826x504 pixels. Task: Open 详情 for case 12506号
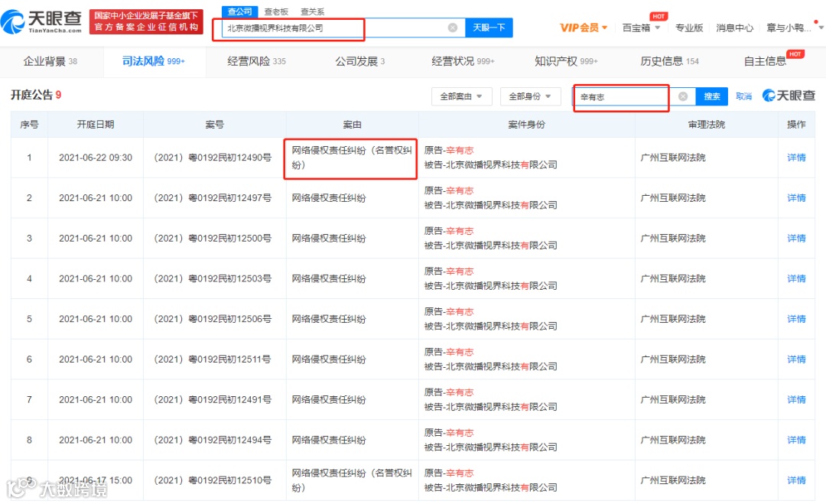(796, 319)
